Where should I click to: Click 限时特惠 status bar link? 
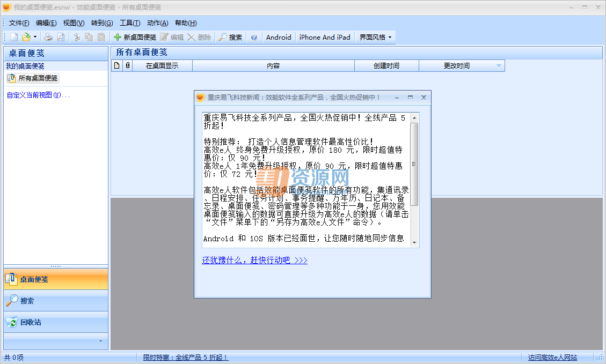coord(186,358)
